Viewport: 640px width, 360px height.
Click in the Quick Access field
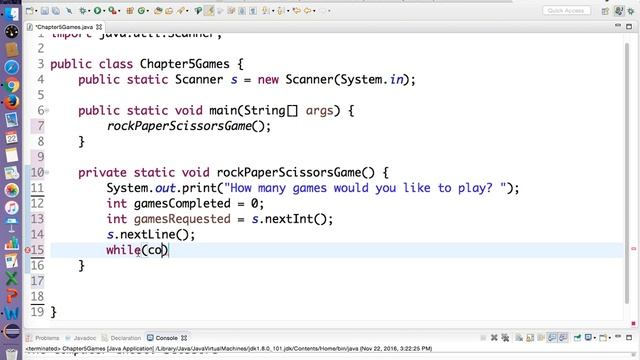tap(566, 11)
